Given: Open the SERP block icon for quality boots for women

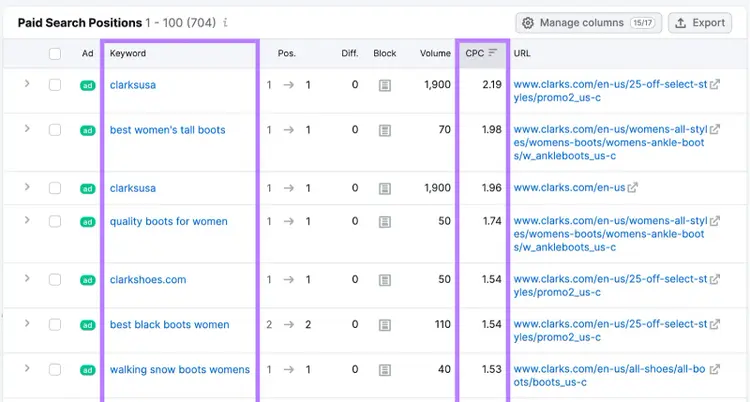Looking at the screenshot, I should (385, 222).
